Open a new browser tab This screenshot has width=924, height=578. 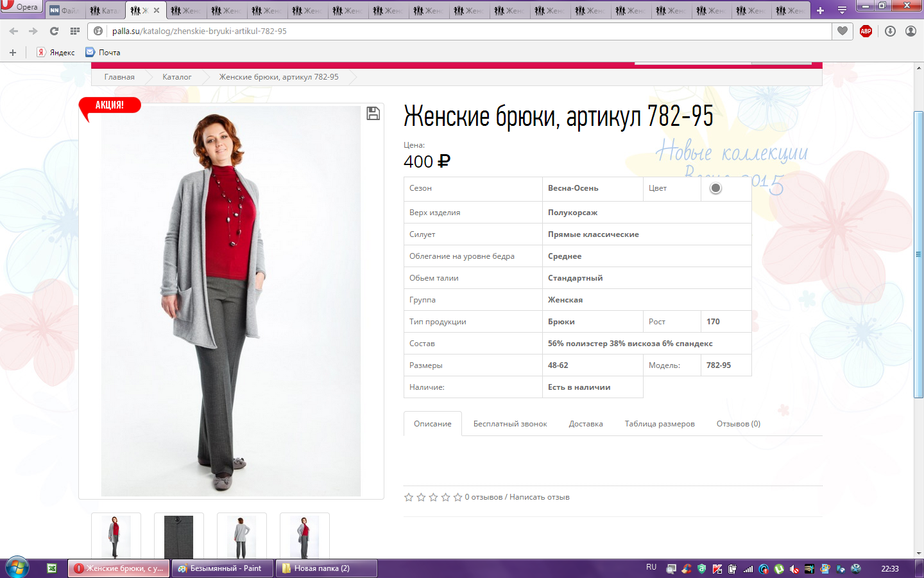click(820, 10)
